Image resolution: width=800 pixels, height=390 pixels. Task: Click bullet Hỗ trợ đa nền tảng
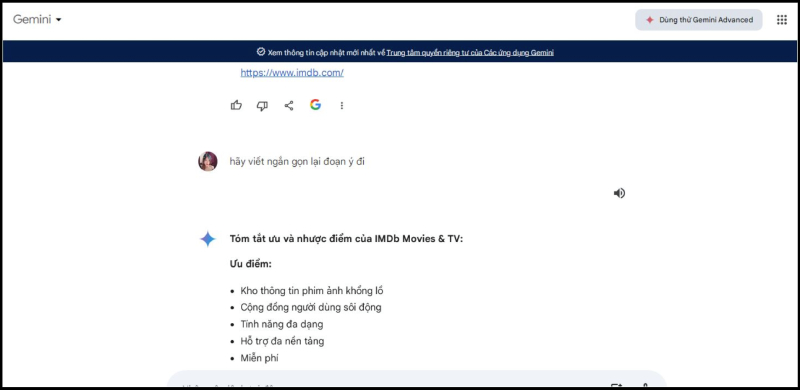(x=282, y=341)
